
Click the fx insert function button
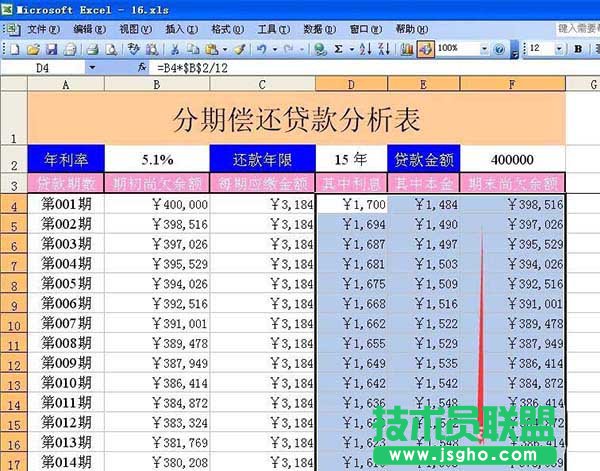coord(142,68)
